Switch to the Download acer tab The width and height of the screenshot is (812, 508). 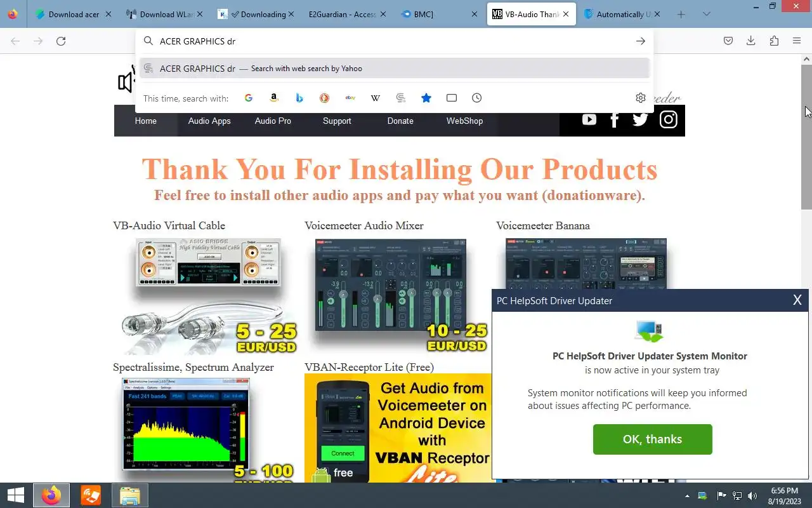[x=74, y=14]
